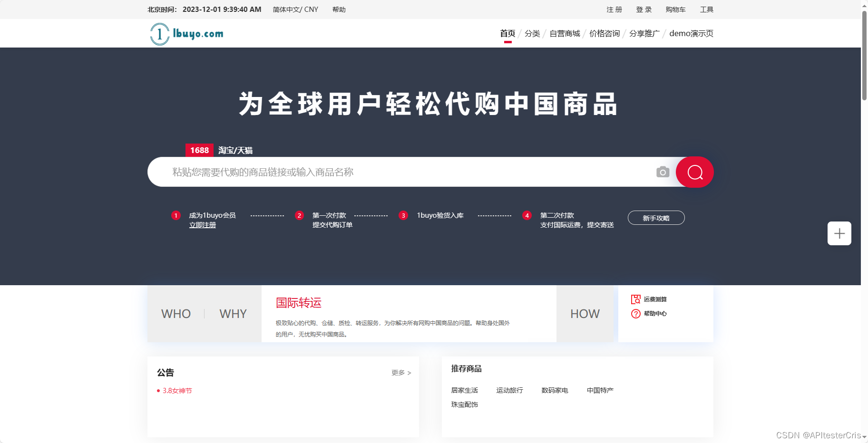Screen dimensions: 868x443
Task: Click the 国际转运 heading
Action: tap(299, 303)
